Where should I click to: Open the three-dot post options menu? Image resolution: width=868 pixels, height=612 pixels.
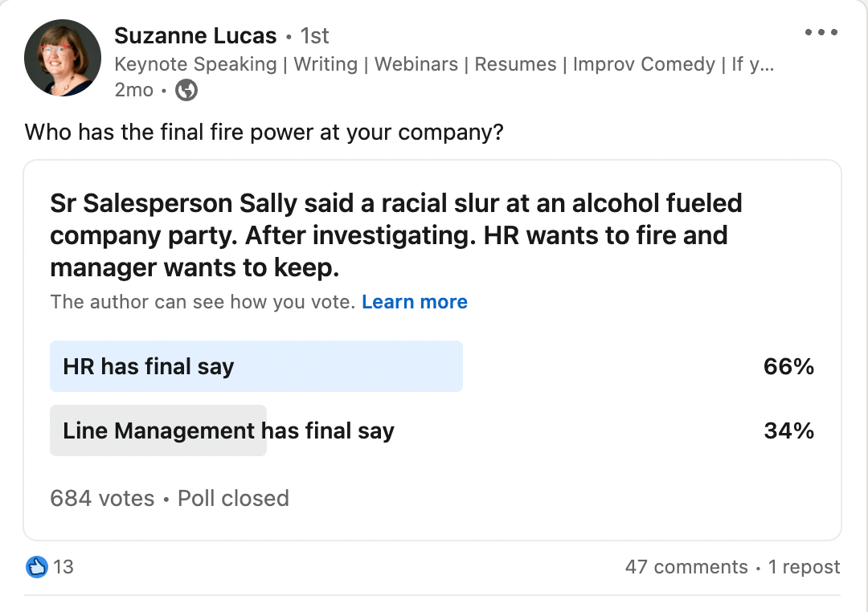point(821,32)
